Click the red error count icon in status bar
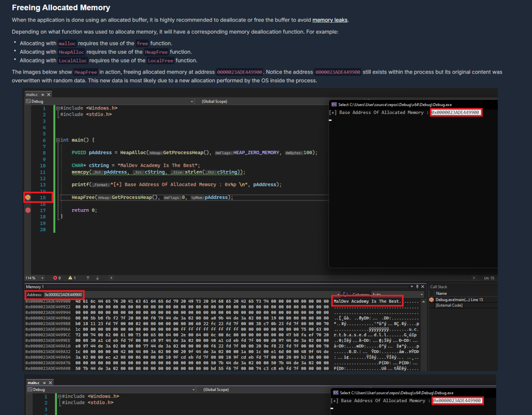 pyautogui.click(x=55, y=278)
